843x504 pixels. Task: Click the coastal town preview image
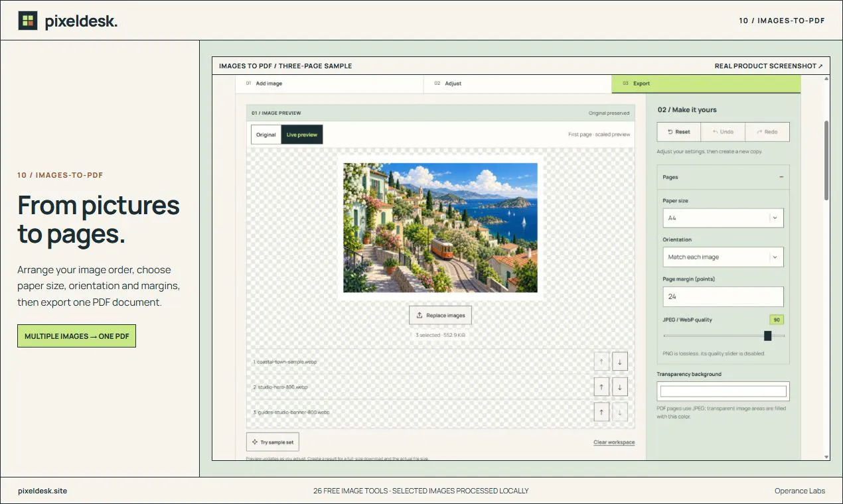click(440, 227)
